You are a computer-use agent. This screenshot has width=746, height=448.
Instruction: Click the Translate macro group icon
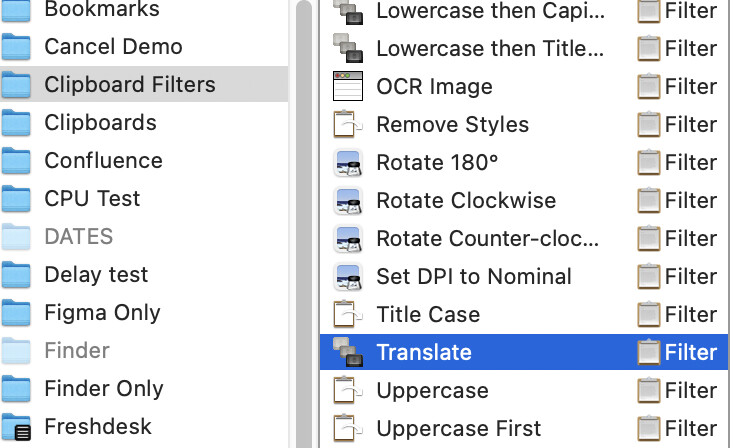tap(348, 352)
